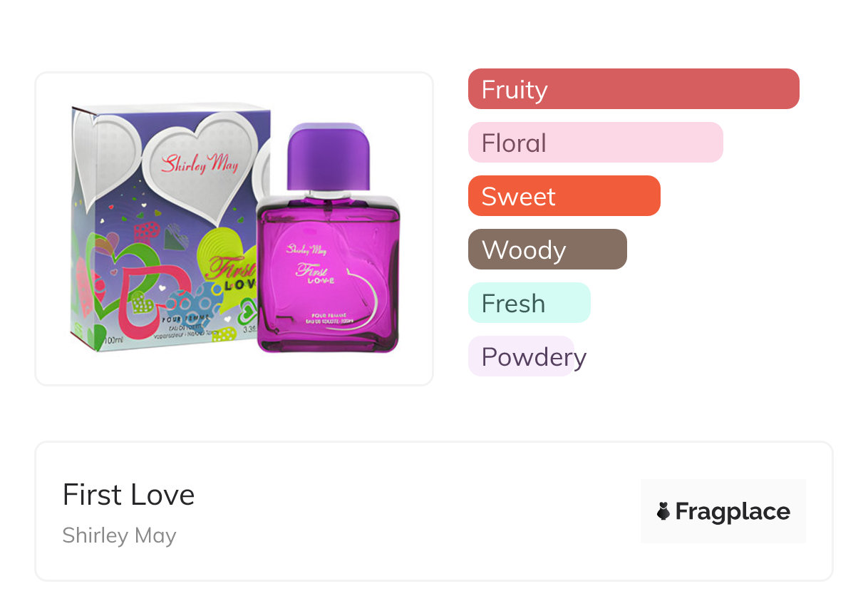This screenshot has width=868, height=616.
Task: Click the orange Sweet accord bar
Action: click(x=564, y=196)
